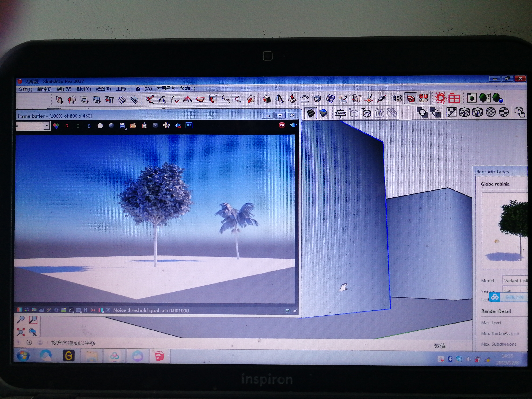Open 工具(T) menu

point(123,89)
